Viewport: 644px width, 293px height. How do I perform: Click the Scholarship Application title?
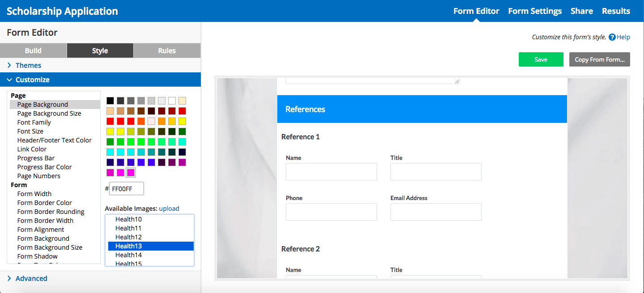pyautogui.click(x=62, y=11)
